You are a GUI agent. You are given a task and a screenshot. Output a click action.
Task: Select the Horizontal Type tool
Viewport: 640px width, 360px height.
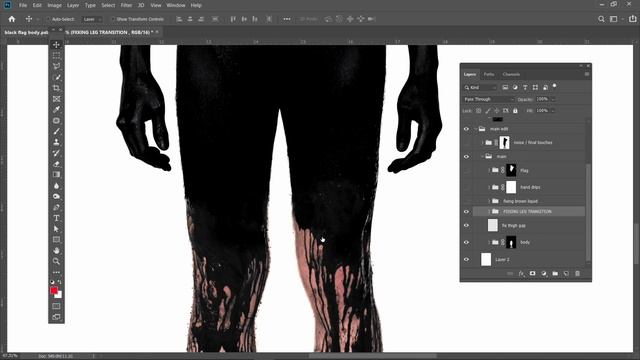point(56,218)
